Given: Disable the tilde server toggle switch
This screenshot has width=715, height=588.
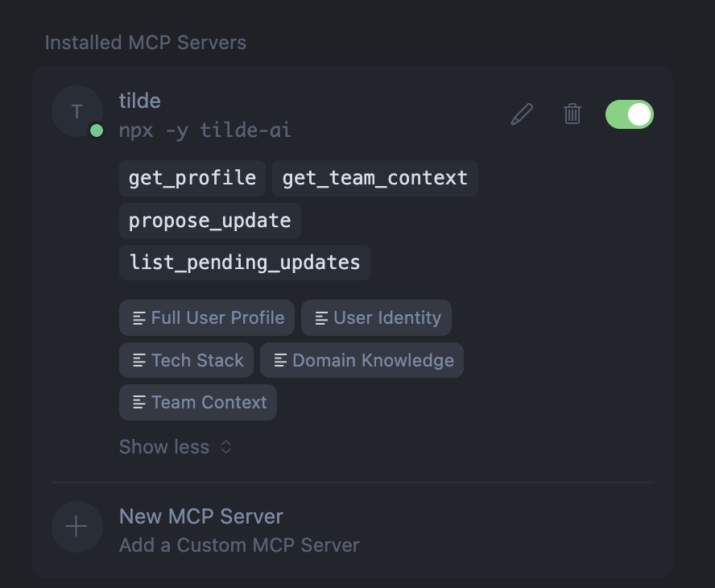Looking at the screenshot, I should click(629, 114).
